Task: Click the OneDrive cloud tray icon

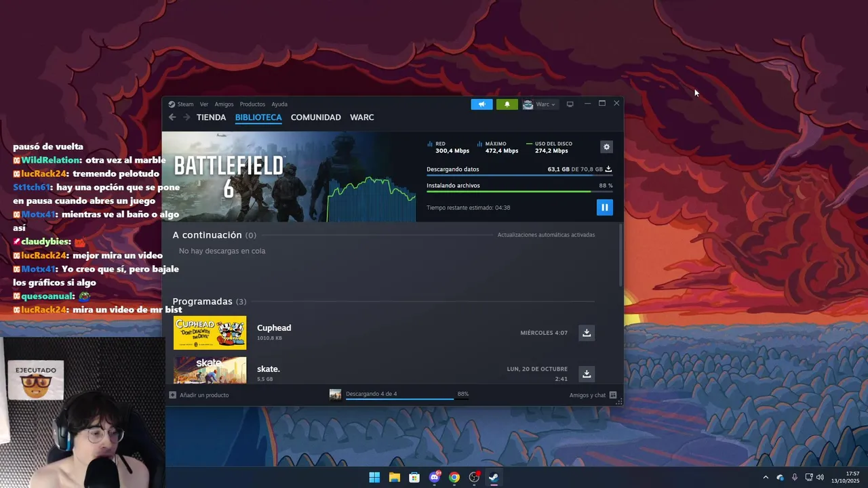Action: [780, 477]
